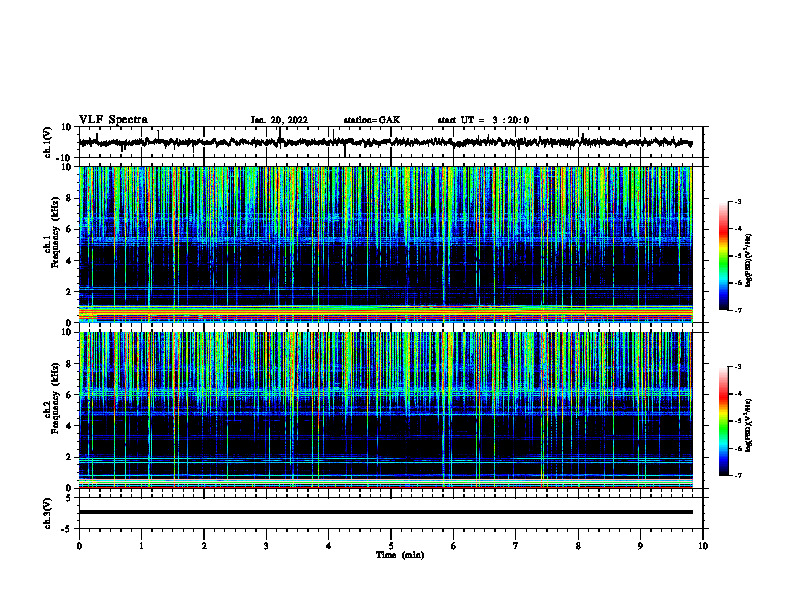This screenshot has width=792, height=612.
Task: Click the ch.2 "Frequency (kHz)" axis label
Action: point(55,398)
